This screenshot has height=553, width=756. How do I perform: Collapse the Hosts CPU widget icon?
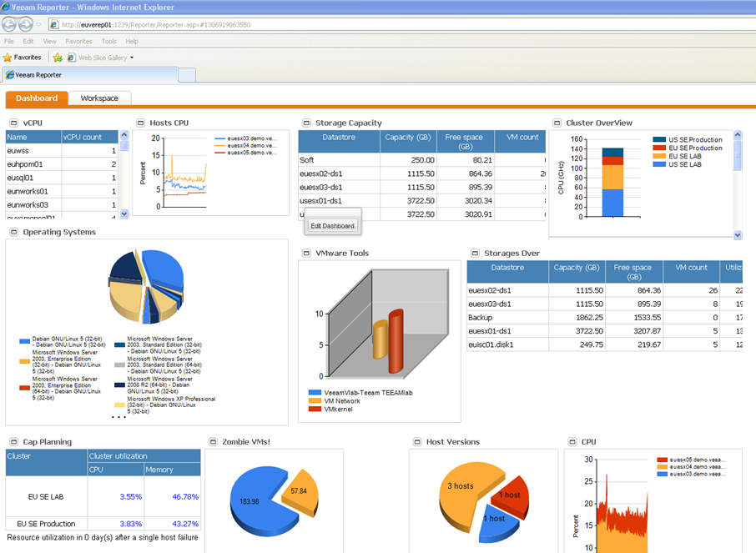point(140,123)
